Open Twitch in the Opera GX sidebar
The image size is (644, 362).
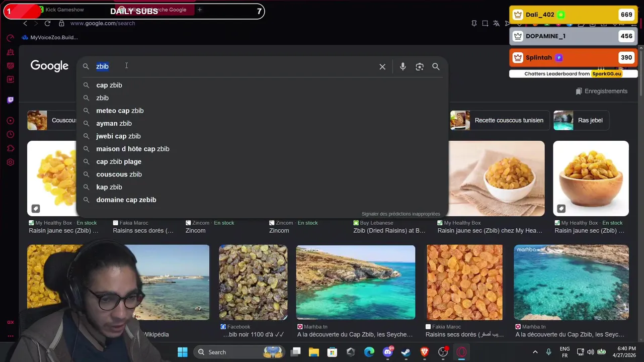pos(10,100)
